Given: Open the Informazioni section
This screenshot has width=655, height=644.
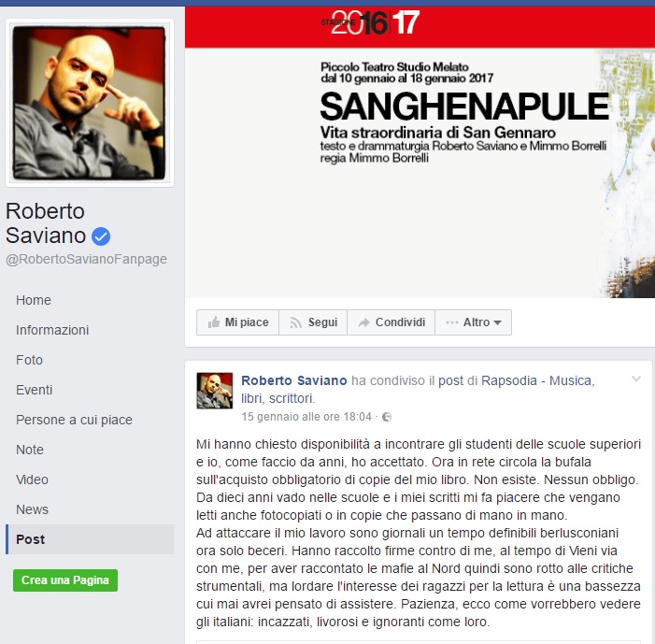Looking at the screenshot, I should [x=52, y=330].
